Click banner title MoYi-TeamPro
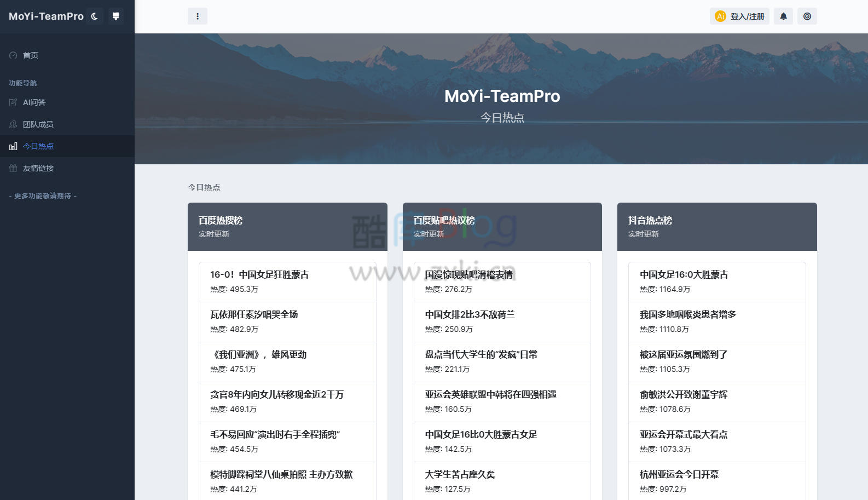Viewport: 868px width, 500px height. click(x=502, y=96)
